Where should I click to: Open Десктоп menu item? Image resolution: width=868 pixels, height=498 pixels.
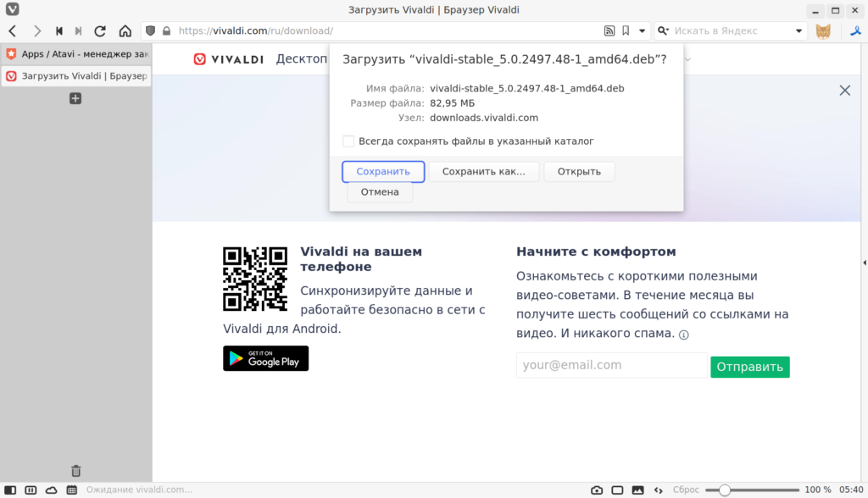[302, 58]
